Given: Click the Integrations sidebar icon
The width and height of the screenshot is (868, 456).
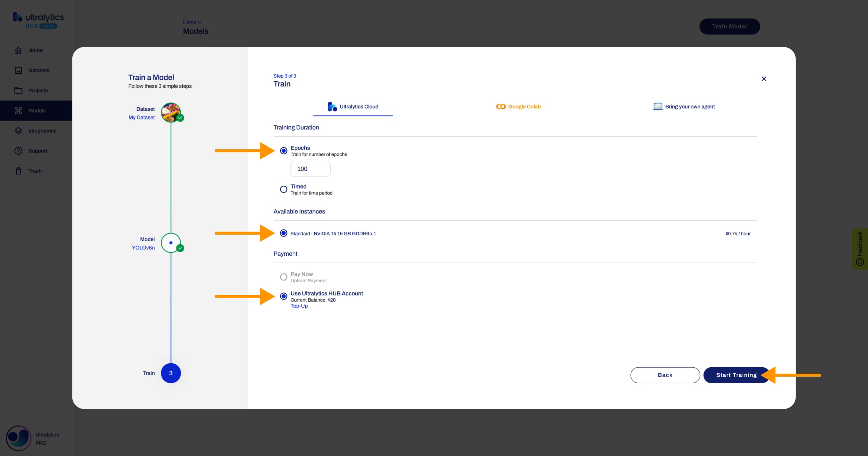Looking at the screenshot, I should [x=18, y=130].
